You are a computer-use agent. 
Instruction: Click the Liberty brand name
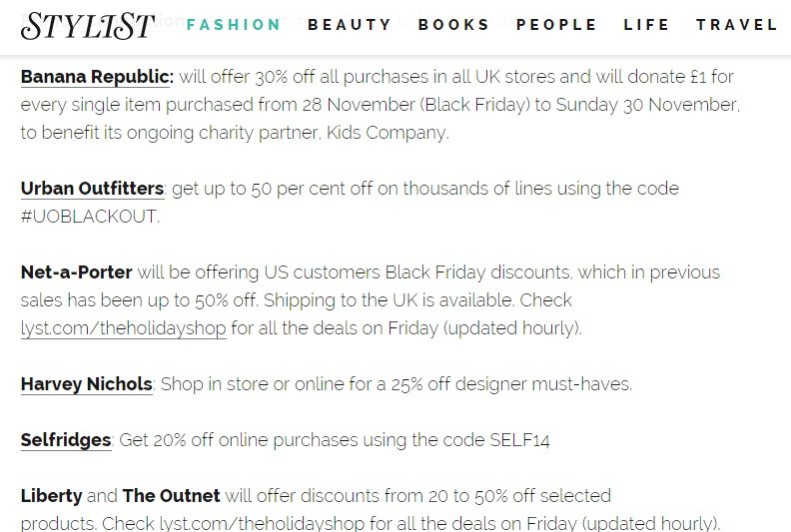point(51,496)
